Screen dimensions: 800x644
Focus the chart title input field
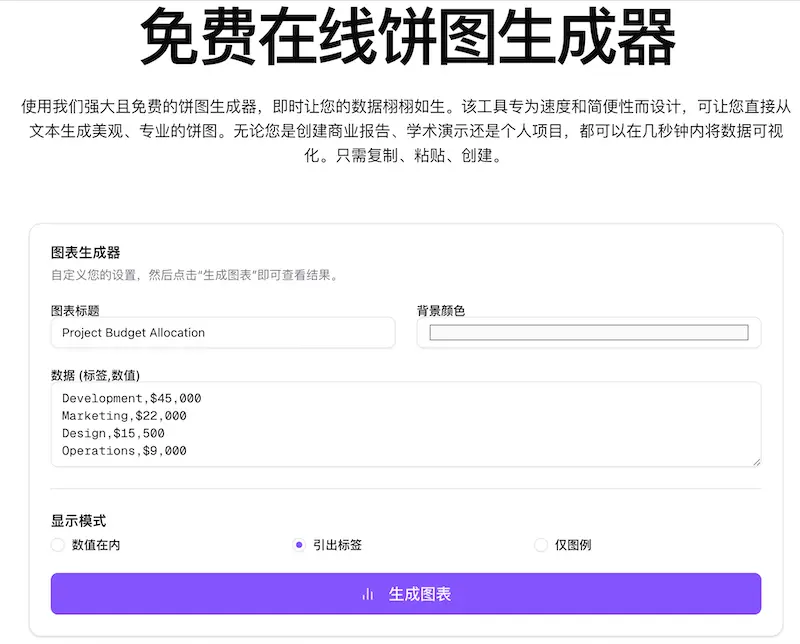(x=222, y=332)
